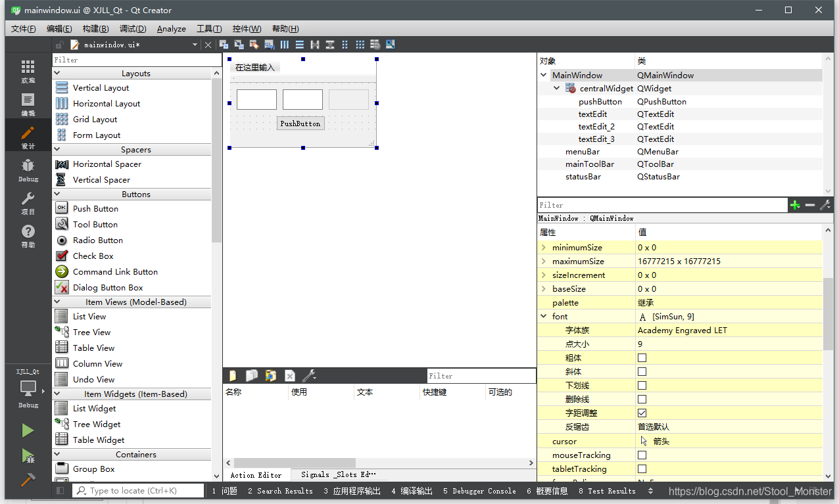Screen dimensions: 839x504
Task: Open the 欢迎 (Welcome) mode
Action: 28,72
